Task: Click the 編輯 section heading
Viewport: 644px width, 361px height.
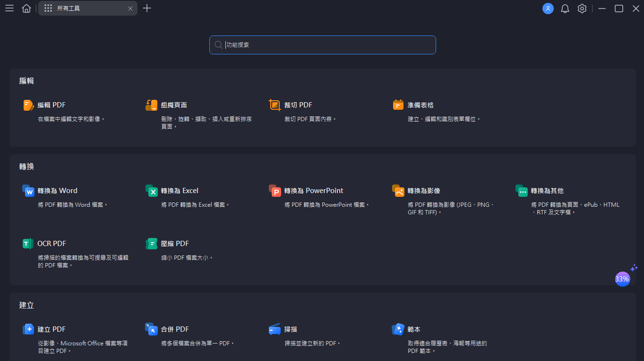Action: [x=26, y=81]
